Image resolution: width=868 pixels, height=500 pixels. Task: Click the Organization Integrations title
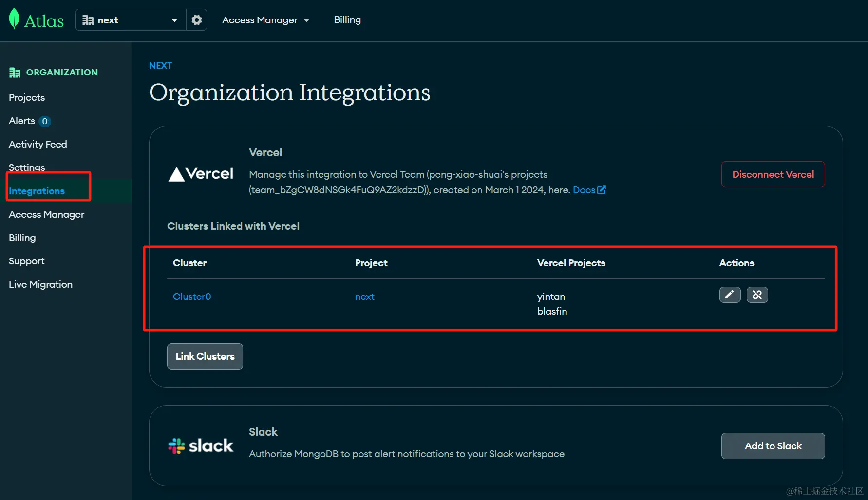click(x=290, y=93)
